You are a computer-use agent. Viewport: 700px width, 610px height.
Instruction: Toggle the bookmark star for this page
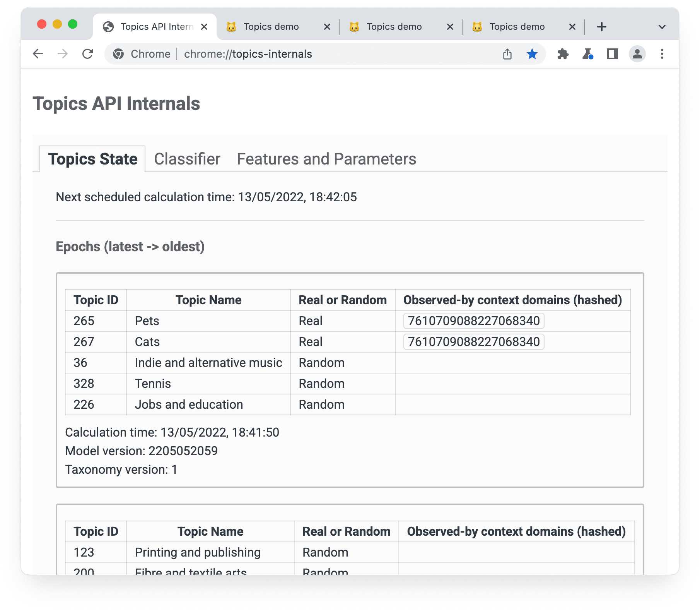[532, 54]
